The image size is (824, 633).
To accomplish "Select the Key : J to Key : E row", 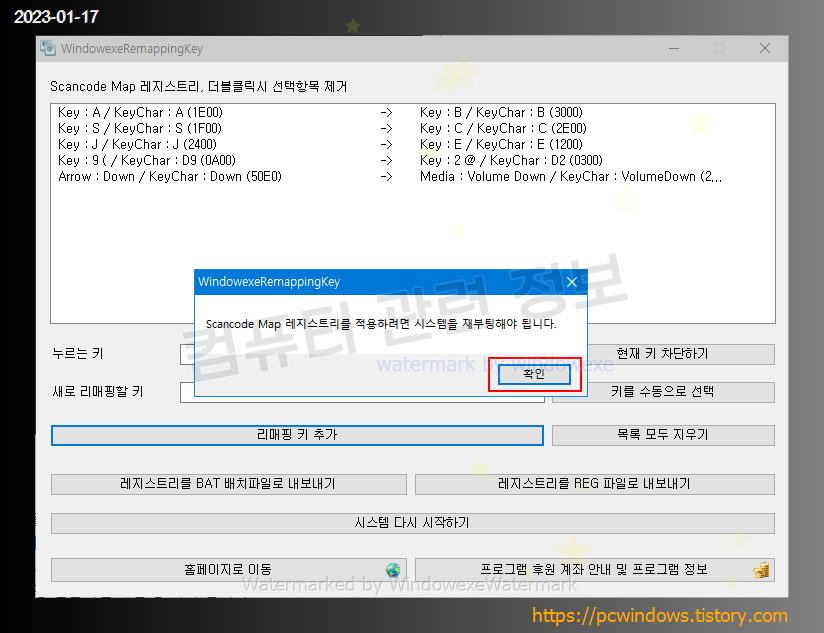I will [413, 144].
